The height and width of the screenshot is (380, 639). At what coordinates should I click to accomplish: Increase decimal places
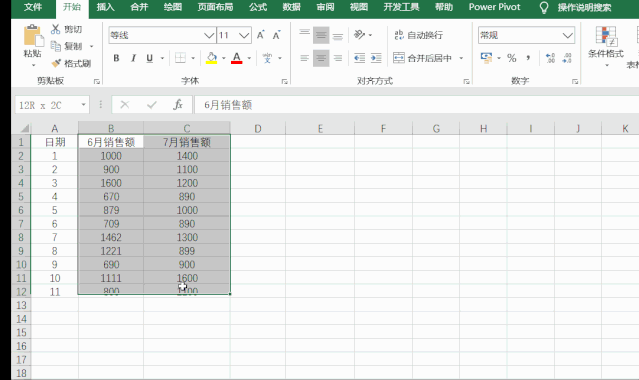point(550,58)
